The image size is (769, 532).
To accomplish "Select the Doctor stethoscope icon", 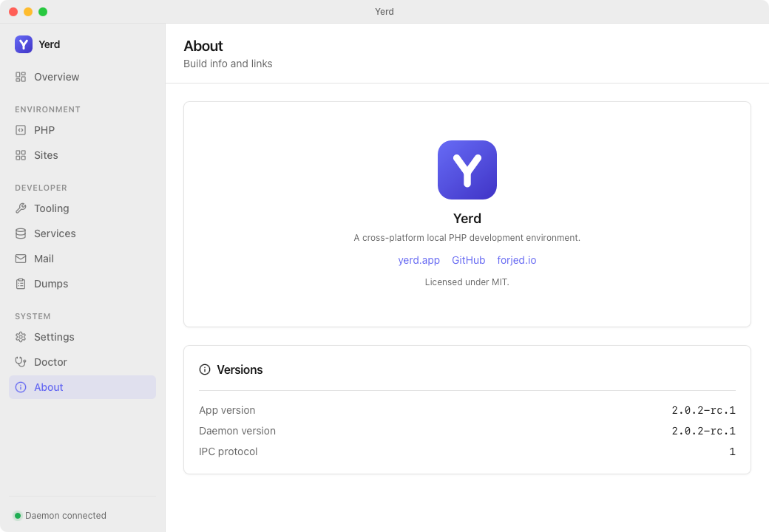I will tap(21, 362).
